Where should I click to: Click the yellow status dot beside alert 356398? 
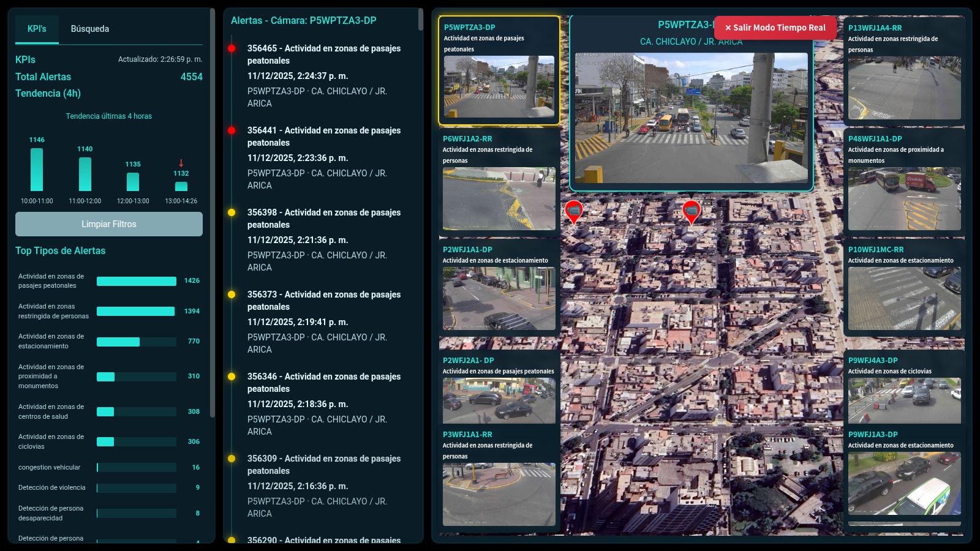[232, 212]
